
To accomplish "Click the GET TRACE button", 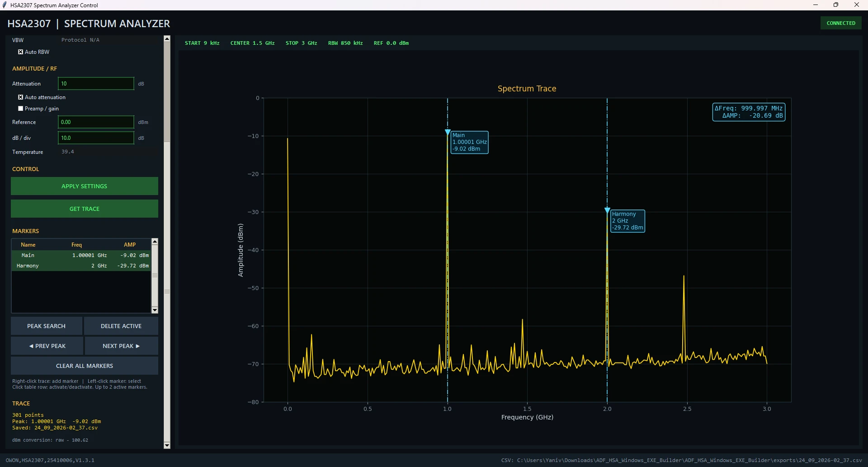I will [85, 209].
